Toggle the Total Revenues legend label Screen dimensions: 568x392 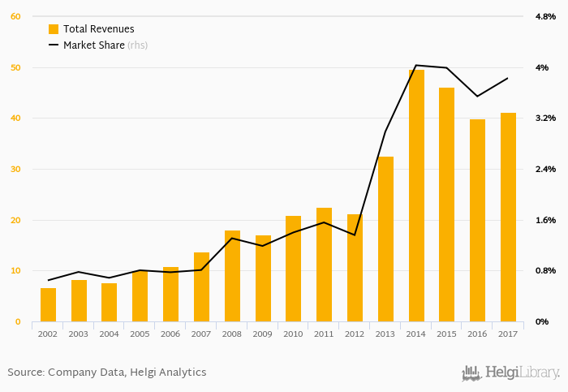(98, 29)
